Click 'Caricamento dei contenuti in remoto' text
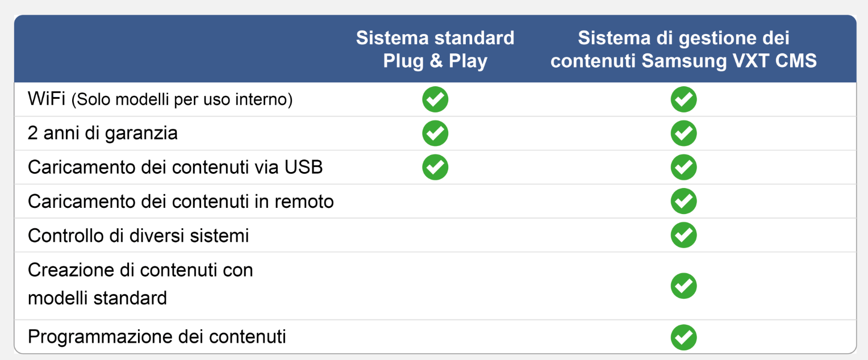 (x=181, y=202)
